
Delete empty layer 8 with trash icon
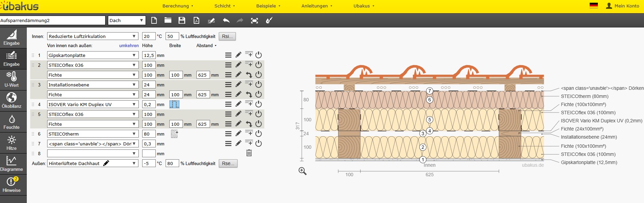(249, 153)
